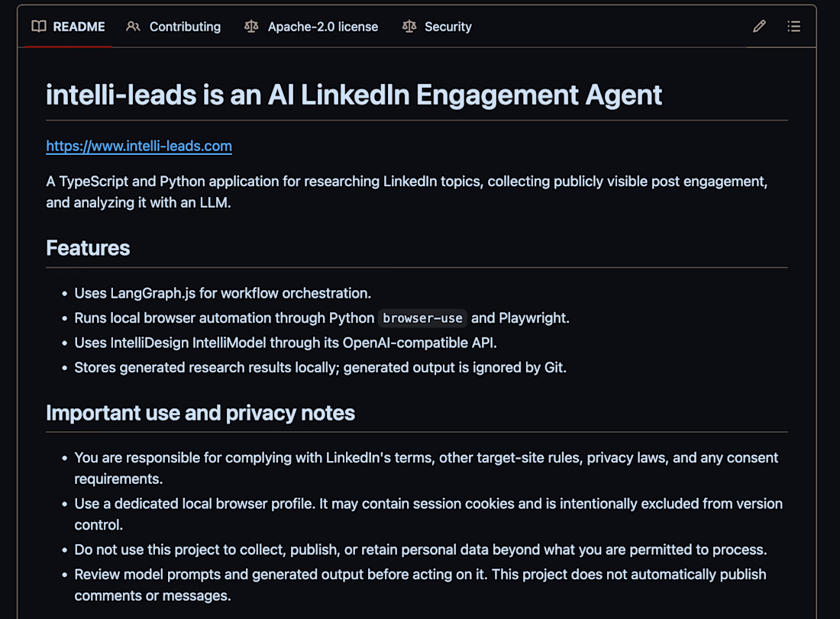Open the Apache-2.0 license tab

(x=312, y=26)
